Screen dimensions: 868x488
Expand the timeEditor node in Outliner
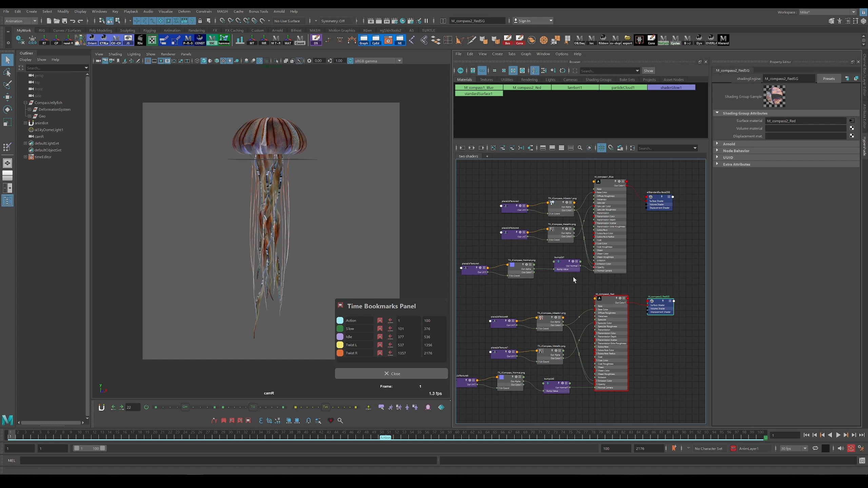pyautogui.click(x=25, y=157)
